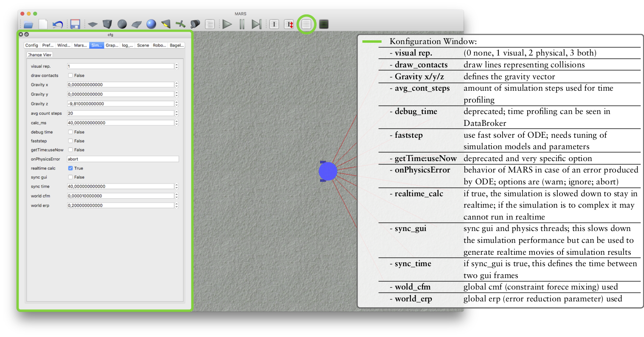
Task: Open the dark console window icon
Action: point(323,24)
